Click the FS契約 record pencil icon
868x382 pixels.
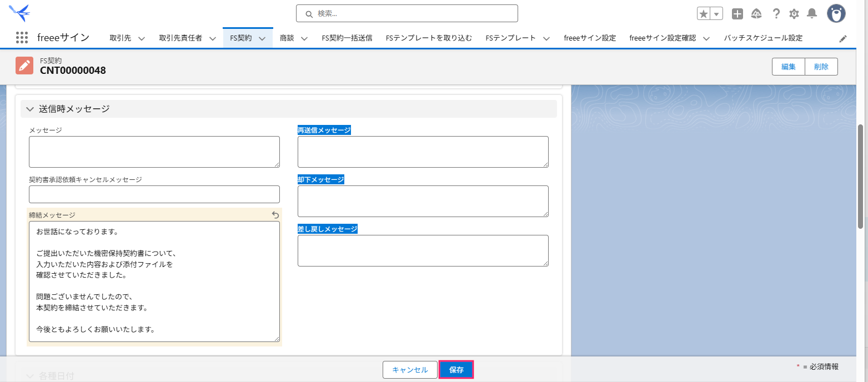pos(24,66)
